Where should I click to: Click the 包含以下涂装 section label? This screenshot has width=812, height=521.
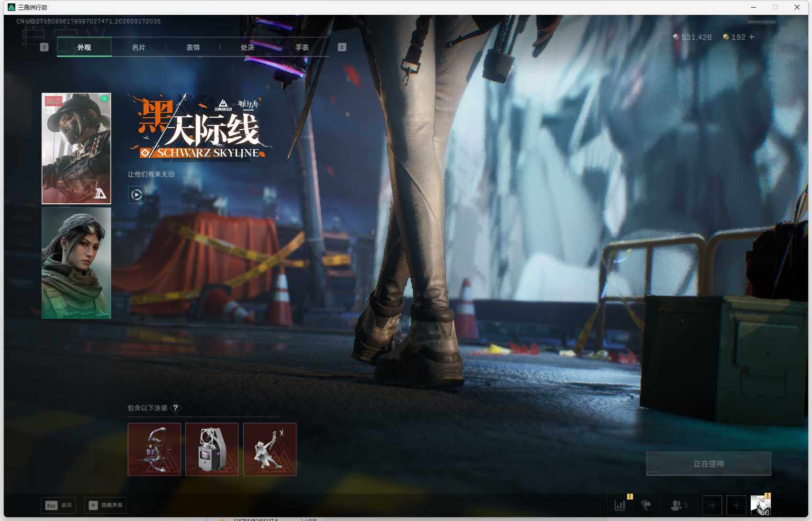pyautogui.click(x=147, y=408)
